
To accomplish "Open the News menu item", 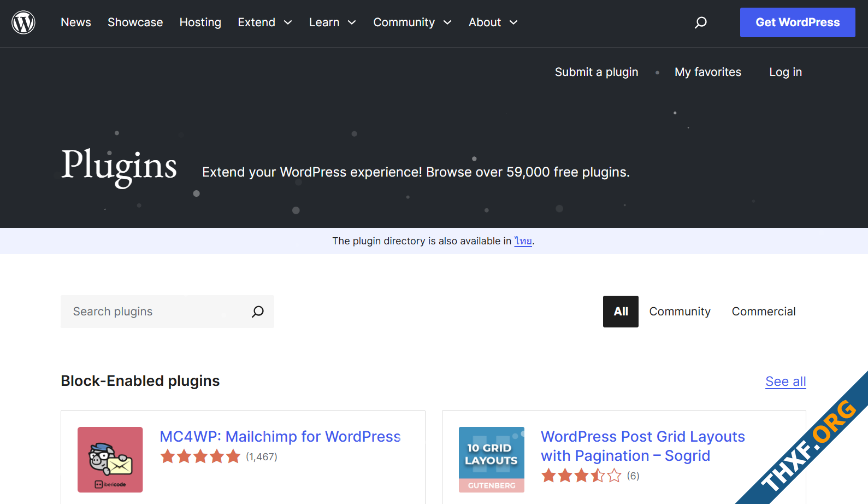I will coord(76,22).
